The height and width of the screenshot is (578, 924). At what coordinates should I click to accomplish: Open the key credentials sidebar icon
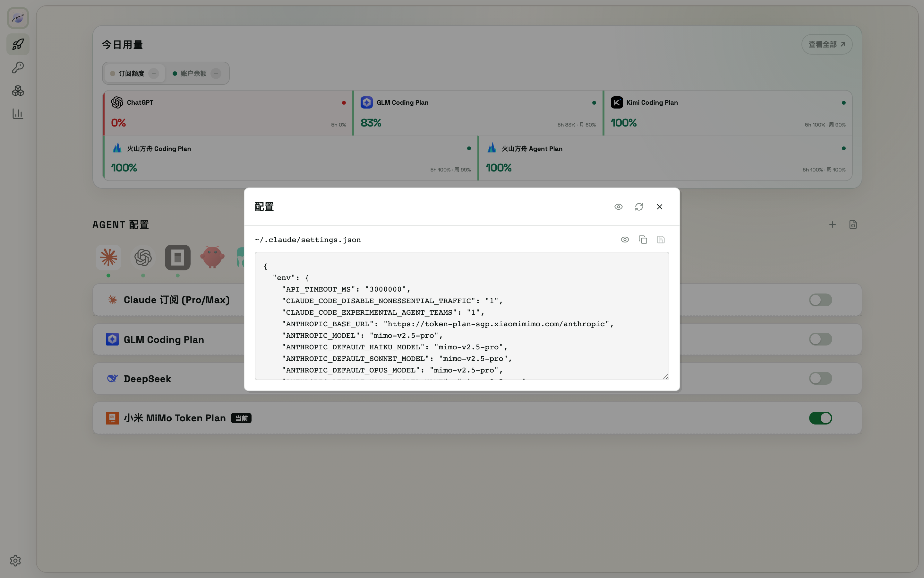[x=18, y=68]
